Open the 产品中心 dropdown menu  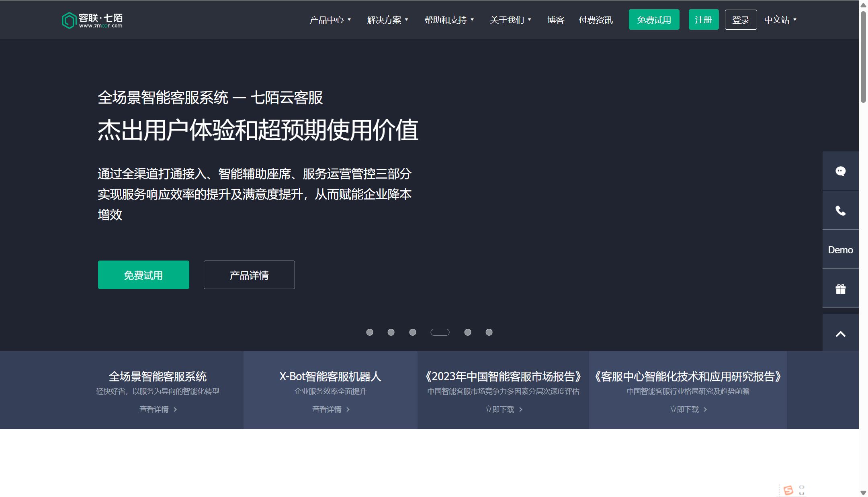coord(330,20)
